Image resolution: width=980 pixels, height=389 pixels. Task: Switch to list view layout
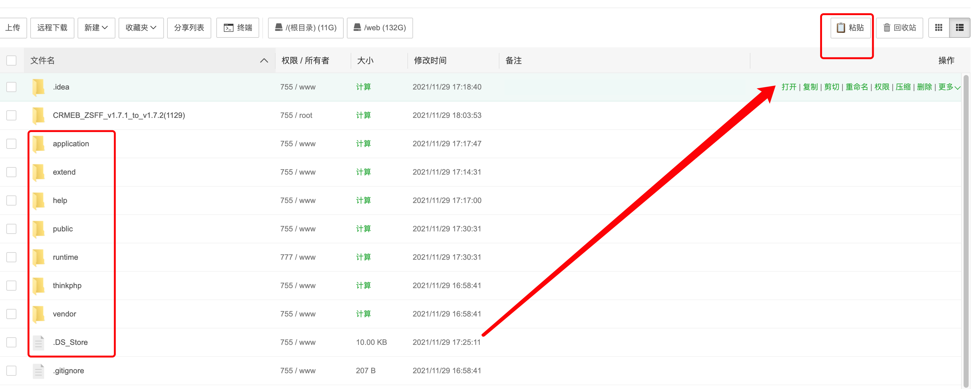pos(960,28)
